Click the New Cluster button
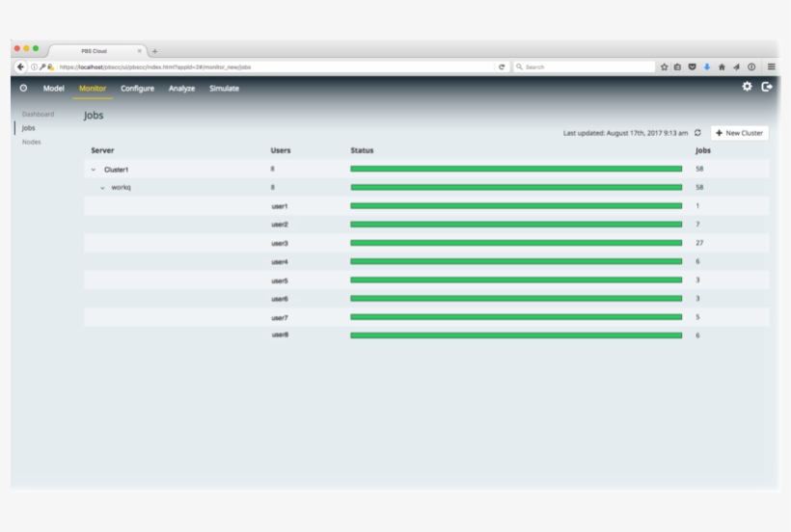 pos(739,133)
